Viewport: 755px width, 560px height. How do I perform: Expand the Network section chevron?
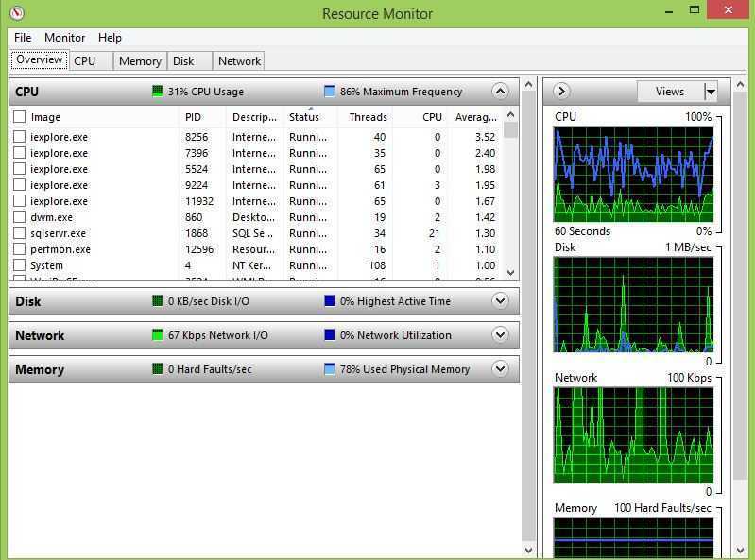point(500,335)
